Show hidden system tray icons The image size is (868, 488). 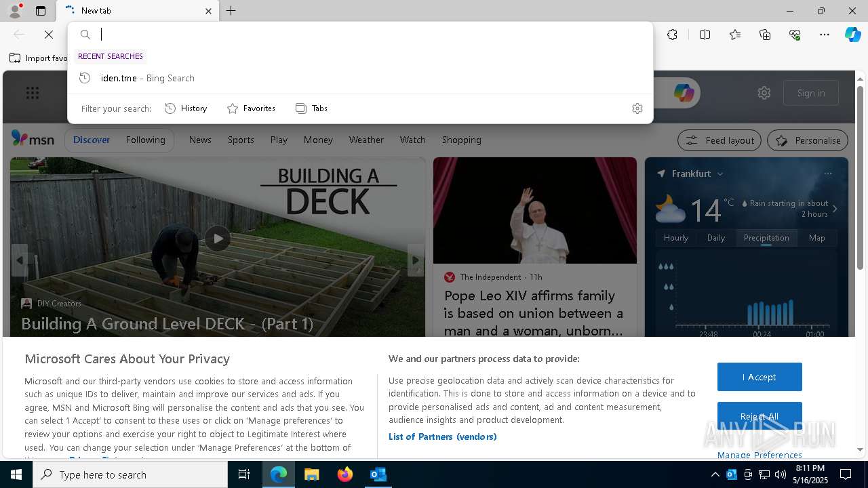[x=715, y=474]
